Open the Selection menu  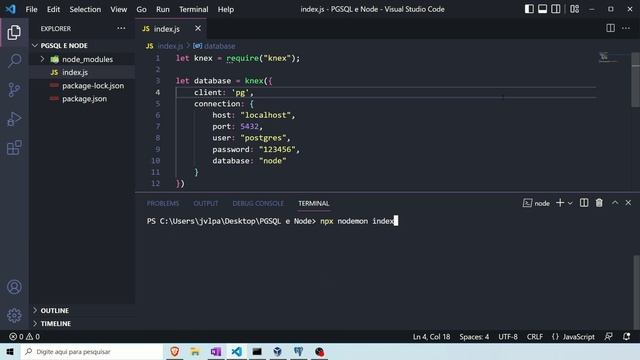click(85, 9)
